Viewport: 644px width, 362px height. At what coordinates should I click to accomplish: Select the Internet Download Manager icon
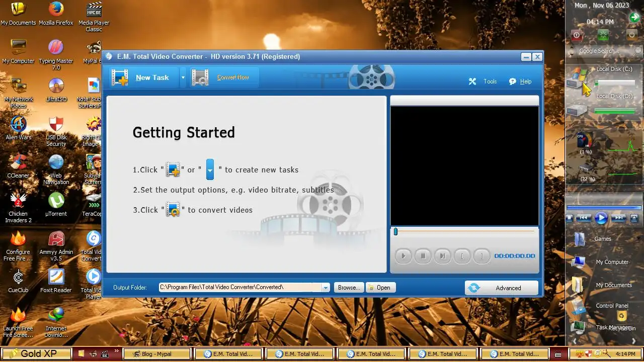point(56,322)
